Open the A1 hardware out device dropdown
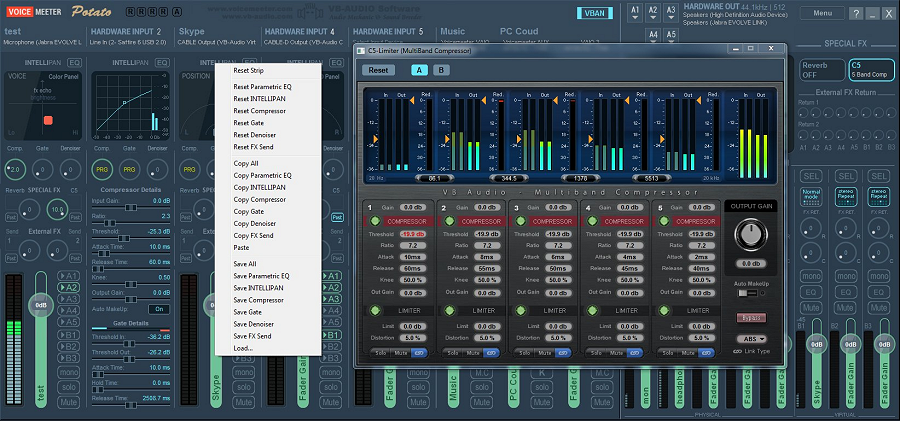 [x=635, y=14]
